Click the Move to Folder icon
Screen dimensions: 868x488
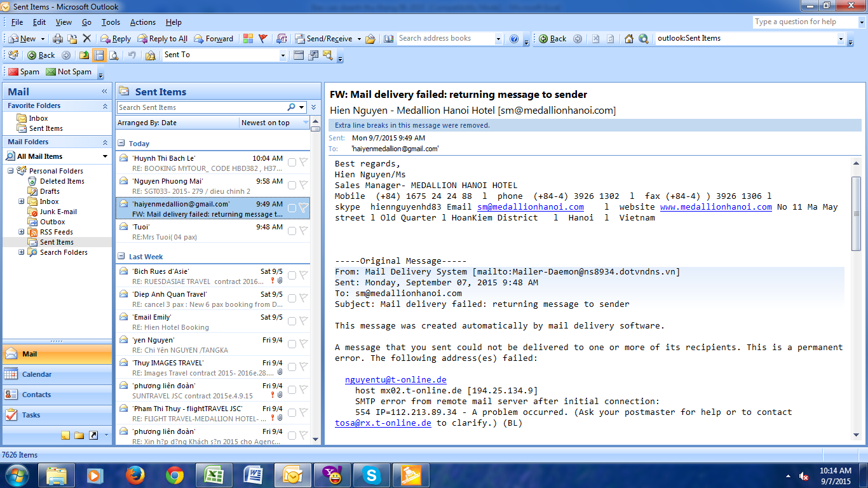click(72, 39)
